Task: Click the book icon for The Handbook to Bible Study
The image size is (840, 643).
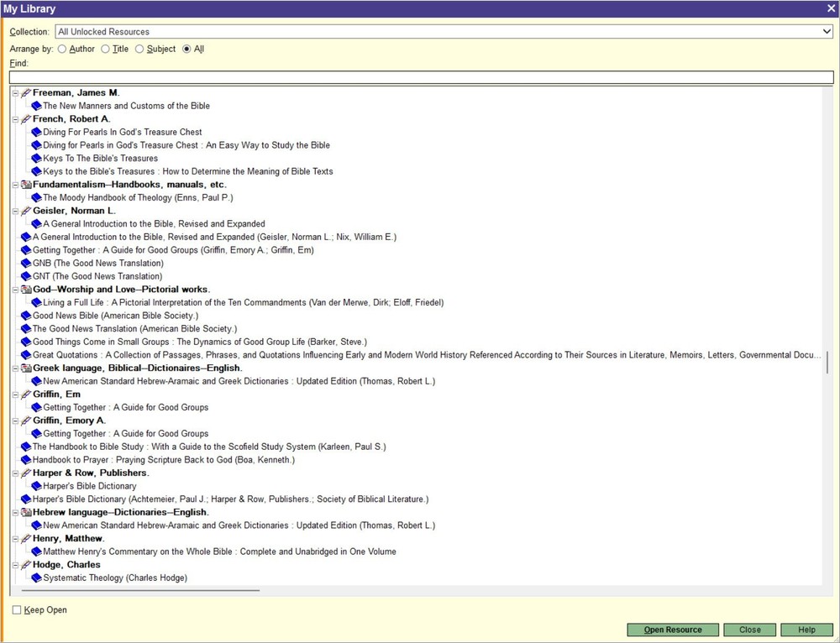Action: (26, 447)
